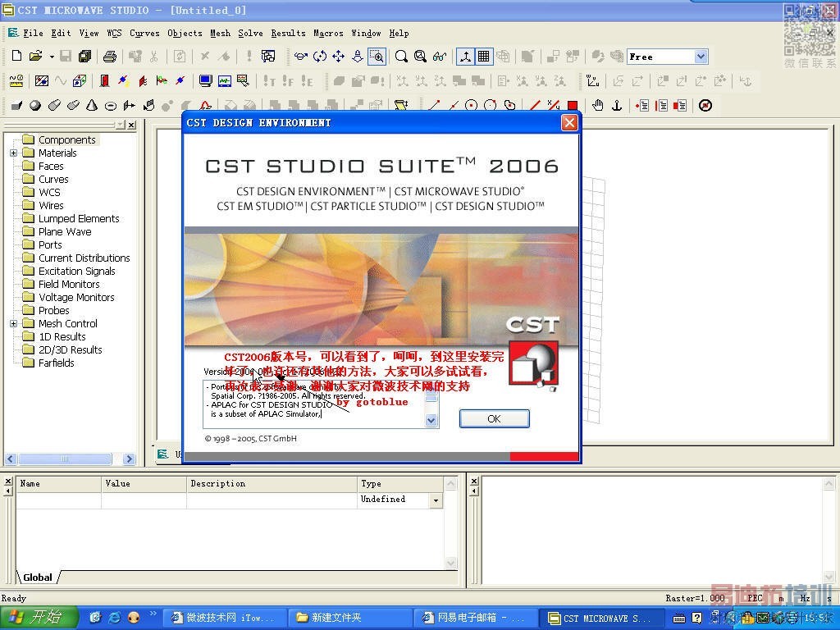Open the units ruler settings icon
The width and height of the screenshot is (840, 630).
click(16, 81)
